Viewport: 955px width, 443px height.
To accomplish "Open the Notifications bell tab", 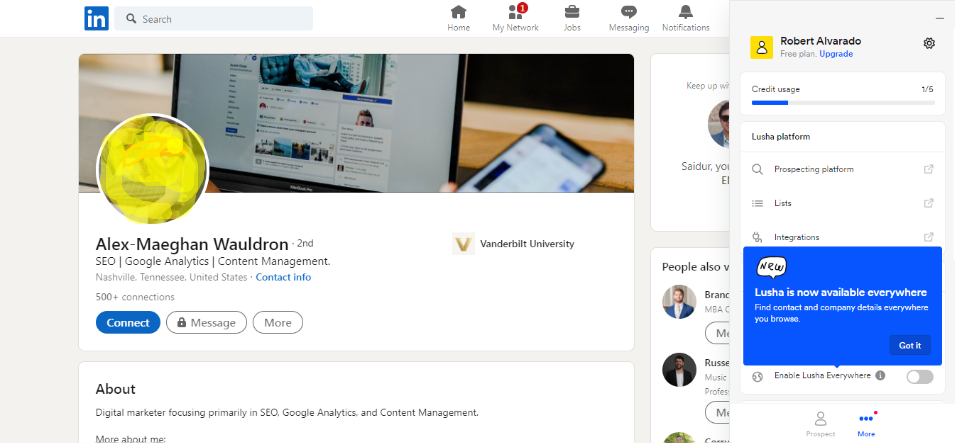I will [686, 18].
